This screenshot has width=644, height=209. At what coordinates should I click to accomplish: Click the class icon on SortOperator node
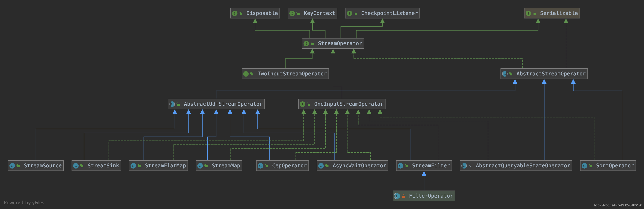[x=584, y=166]
